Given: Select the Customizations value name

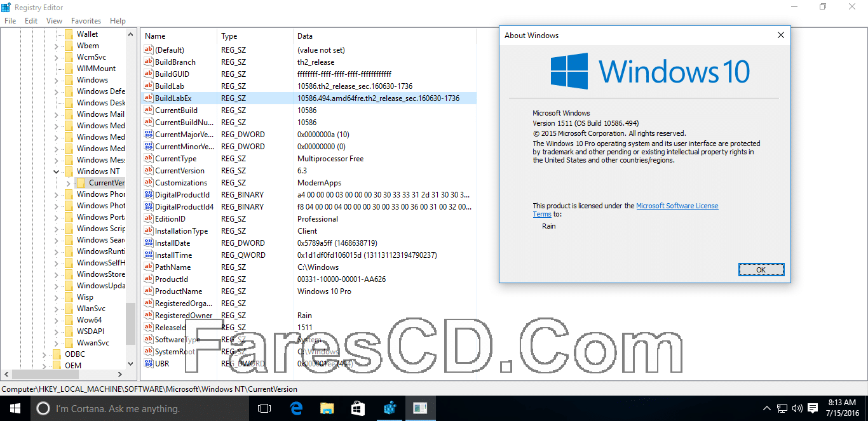Looking at the screenshot, I should [x=181, y=183].
